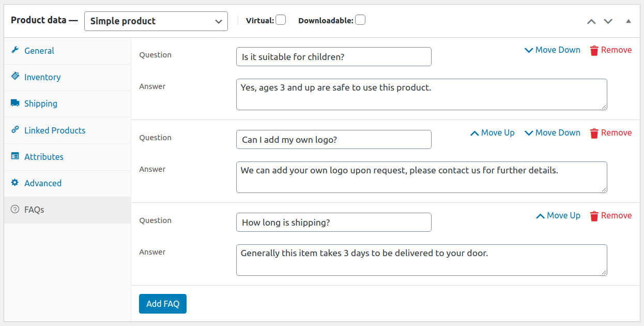The width and height of the screenshot is (644, 326).
Task: Click the Linked Products chain icon
Action: pos(15,130)
